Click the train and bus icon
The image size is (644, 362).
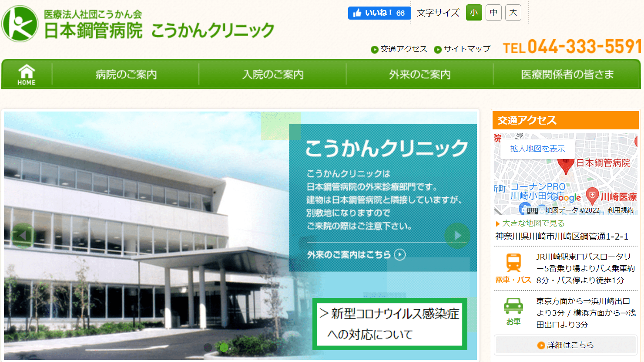pyautogui.click(x=513, y=263)
